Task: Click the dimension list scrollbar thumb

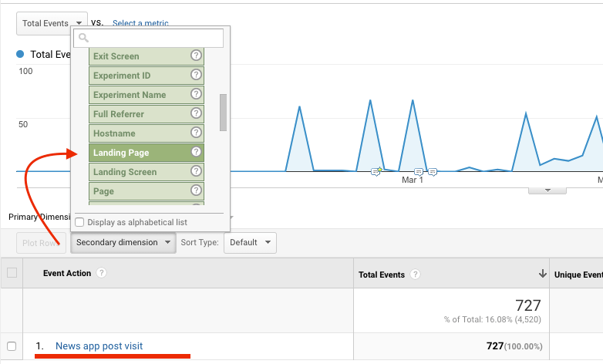Action: (x=223, y=113)
